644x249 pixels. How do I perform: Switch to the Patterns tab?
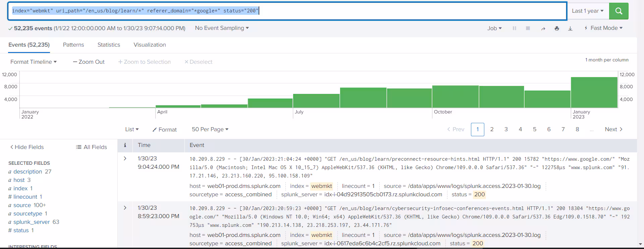tap(73, 45)
